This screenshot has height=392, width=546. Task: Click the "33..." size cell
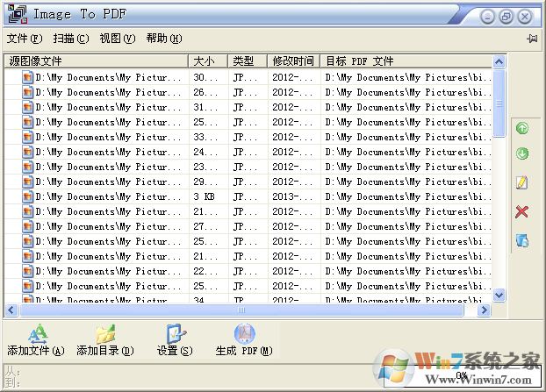click(x=209, y=137)
